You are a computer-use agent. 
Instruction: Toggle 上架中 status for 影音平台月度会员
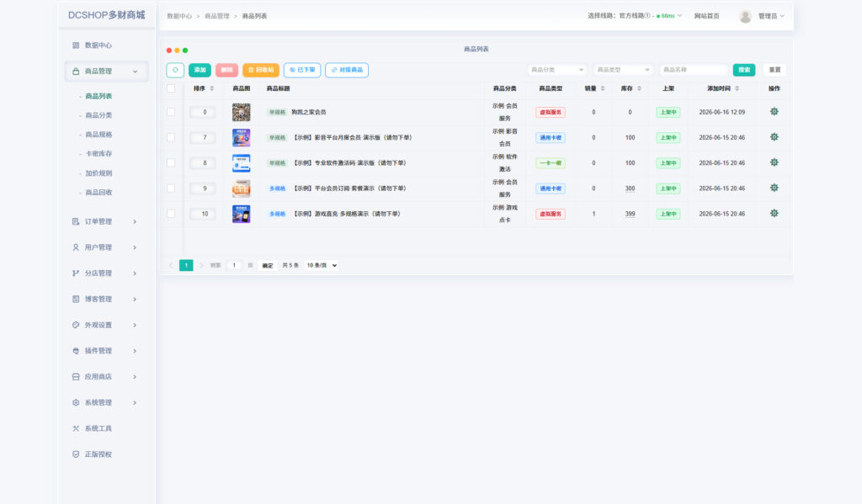[x=668, y=137]
